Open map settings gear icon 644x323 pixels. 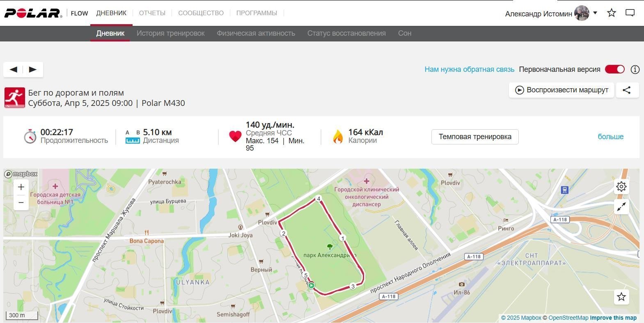(621, 187)
